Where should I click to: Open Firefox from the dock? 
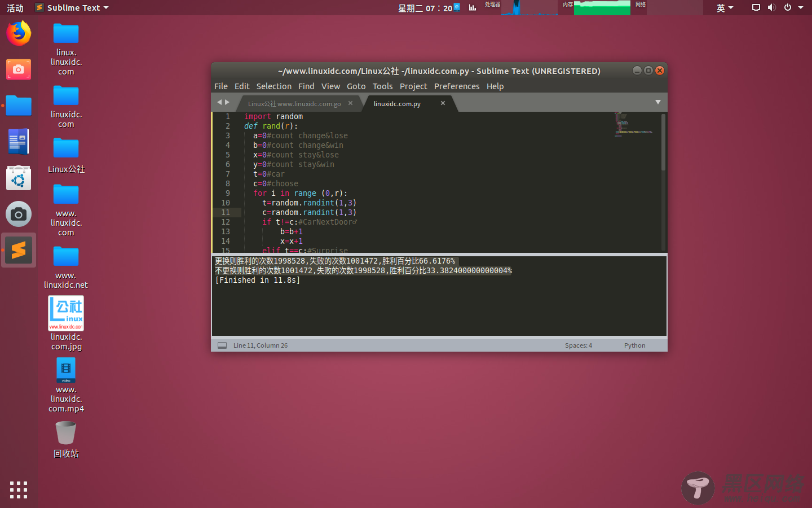click(x=19, y=33)
